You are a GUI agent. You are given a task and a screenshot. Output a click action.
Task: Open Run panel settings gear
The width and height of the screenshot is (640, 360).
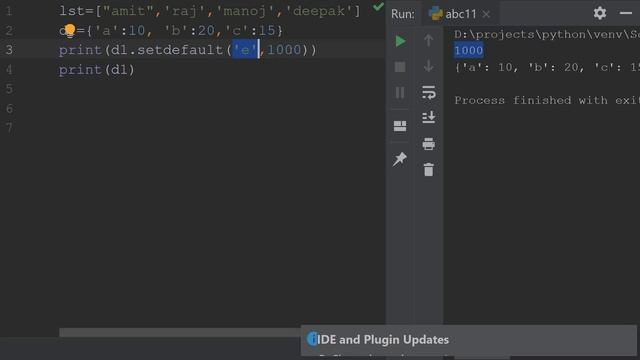tap(600, 13)
